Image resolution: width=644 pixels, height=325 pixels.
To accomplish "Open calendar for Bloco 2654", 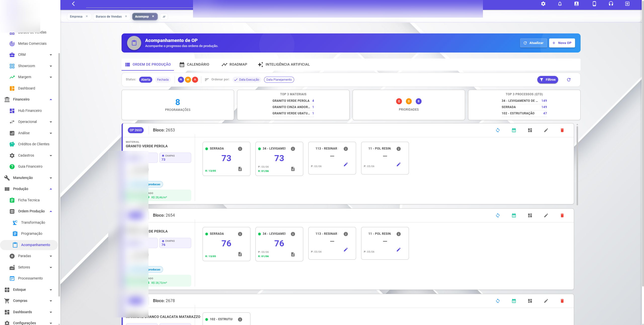I will coord(514,215).
